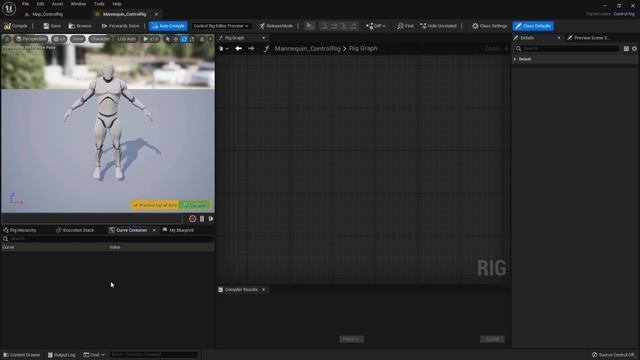Open the Content Drawer
This screenshot has height=360, width=640.
point(22,355)
